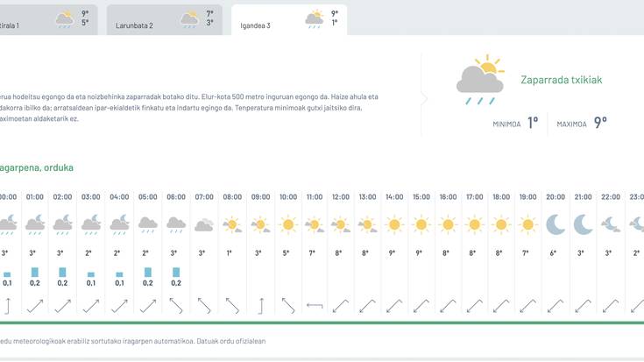Click the 11:00 temperature 7° value
Image resolution: width=644 pixels, height=362 pixels.
[x=312, y=253]
